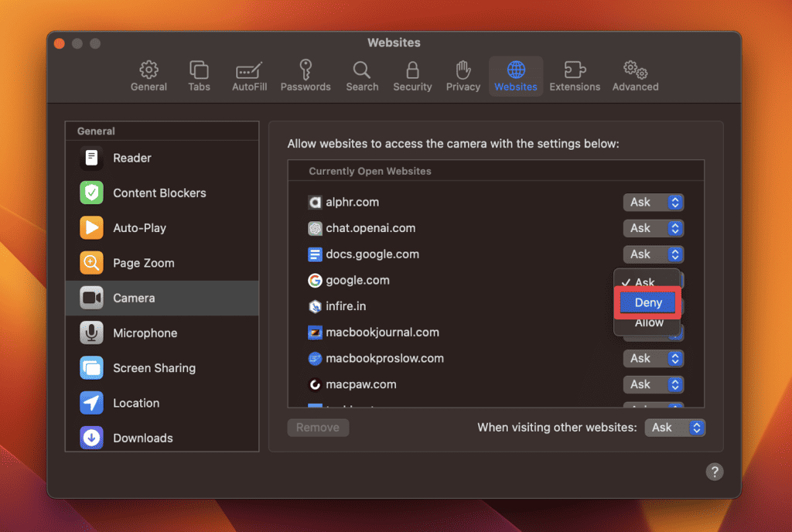792x532 pixels.
Task: Open the Security padlock icon
Action: (412, 70)
